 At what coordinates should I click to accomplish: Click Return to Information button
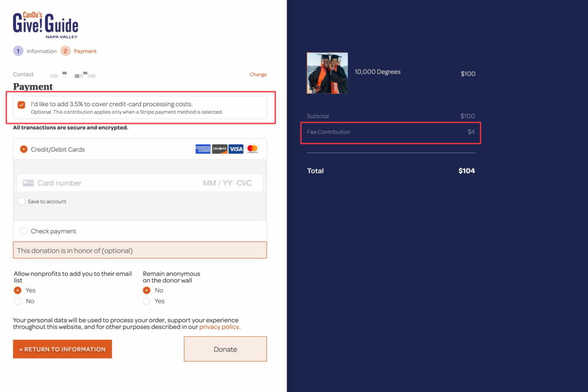coord(62,349)
